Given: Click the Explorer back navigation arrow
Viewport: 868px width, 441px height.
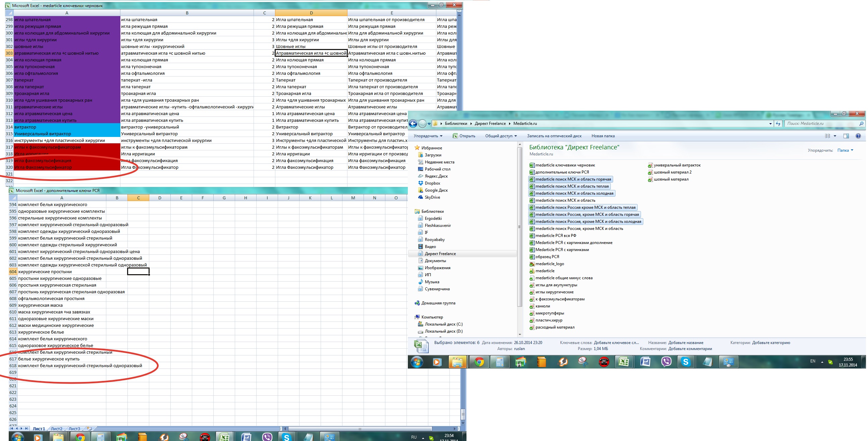Looking at the screenshot, I should point(413,124).
